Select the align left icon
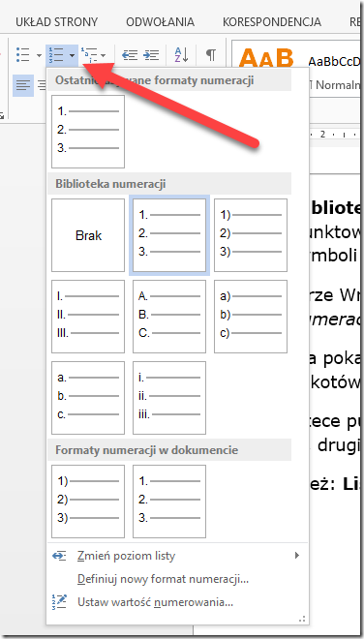Image resolution: width=364 pixels, height=639 pixels. pyautogui.click(x=23, y=85)
